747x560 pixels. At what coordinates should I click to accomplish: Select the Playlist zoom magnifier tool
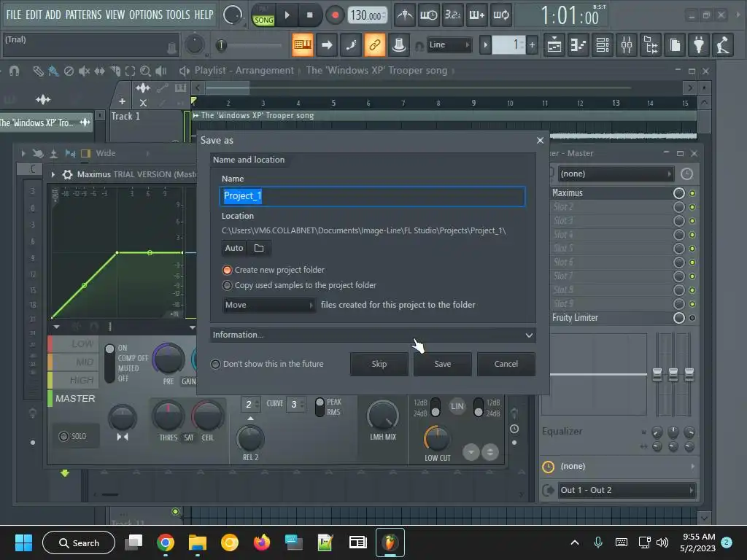coord(145,71)
